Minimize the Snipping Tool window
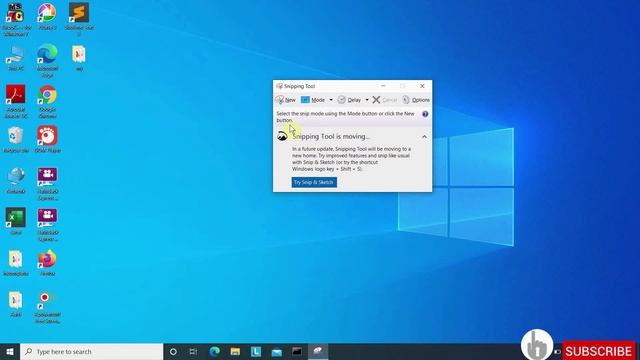Viewport: 640px width, 360px height. pyautogui.click(x=383, y=86)
